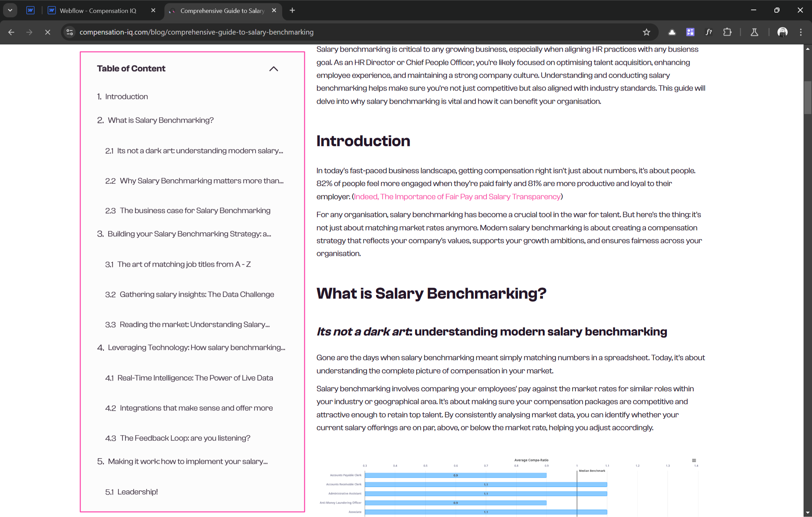Open a new browser tab
This screenshot has height=517, width=812.
coord(292,10)
